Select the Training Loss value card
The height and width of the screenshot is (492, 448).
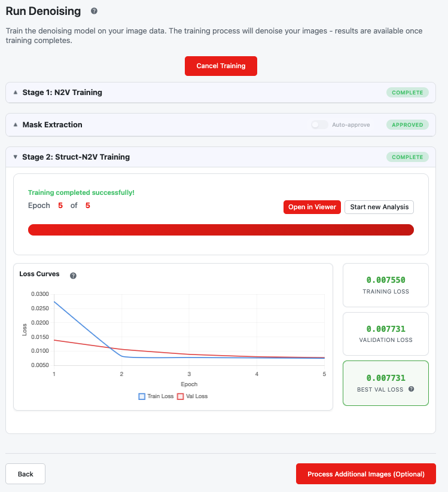coord(386,285)
